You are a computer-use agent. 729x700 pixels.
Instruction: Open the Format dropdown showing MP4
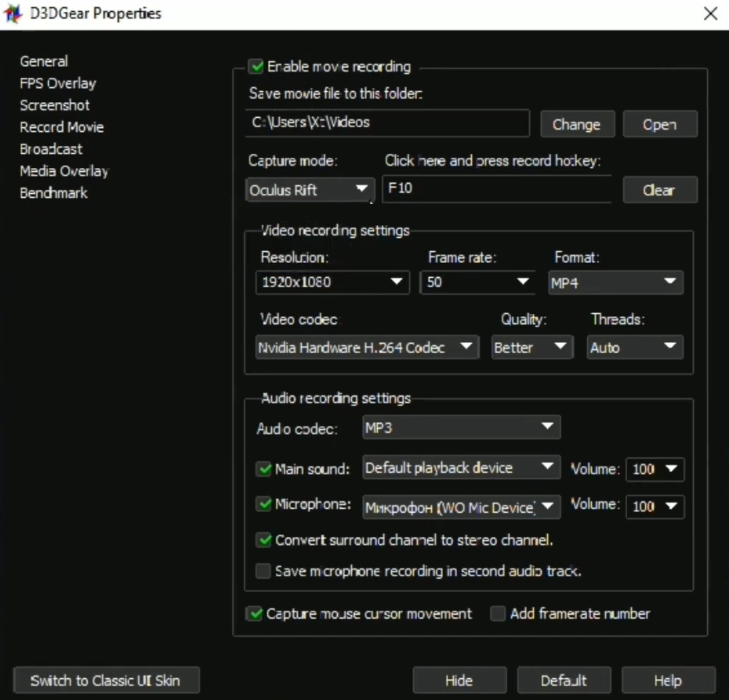point(615,283)
